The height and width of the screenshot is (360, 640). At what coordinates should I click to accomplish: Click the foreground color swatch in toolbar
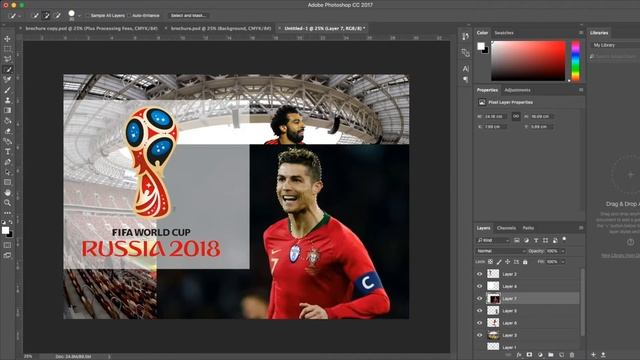pyautogui.click(x=5, y=230)
